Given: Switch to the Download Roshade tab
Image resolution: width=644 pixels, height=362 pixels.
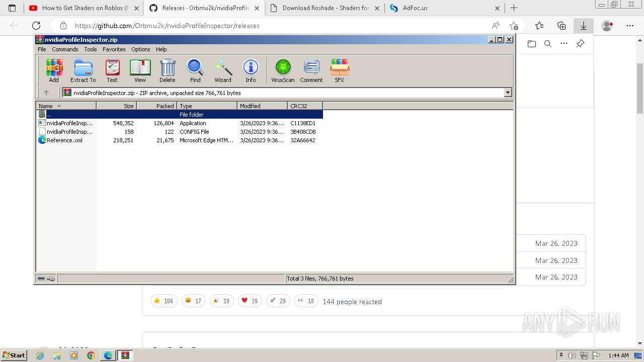Looking at the screenshot, I should click(x=325, y=8).
